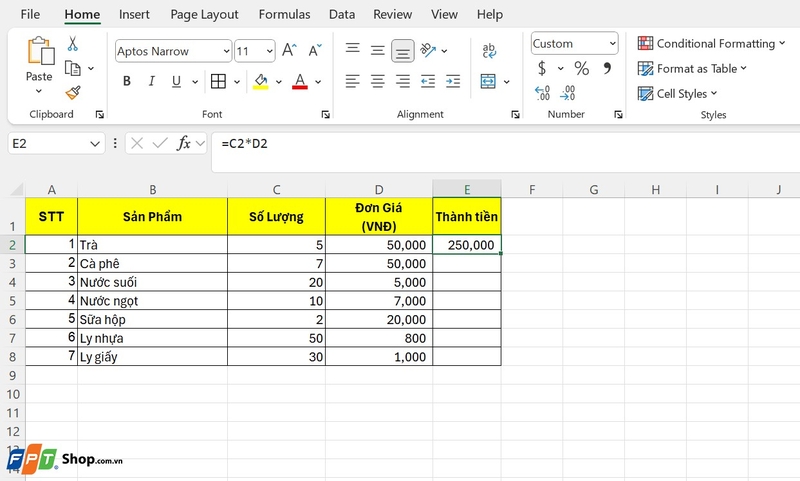This screenshot has width=800, height=481.
Task: Select column E header
Action: pyautogui.click(x=467, y=190)
